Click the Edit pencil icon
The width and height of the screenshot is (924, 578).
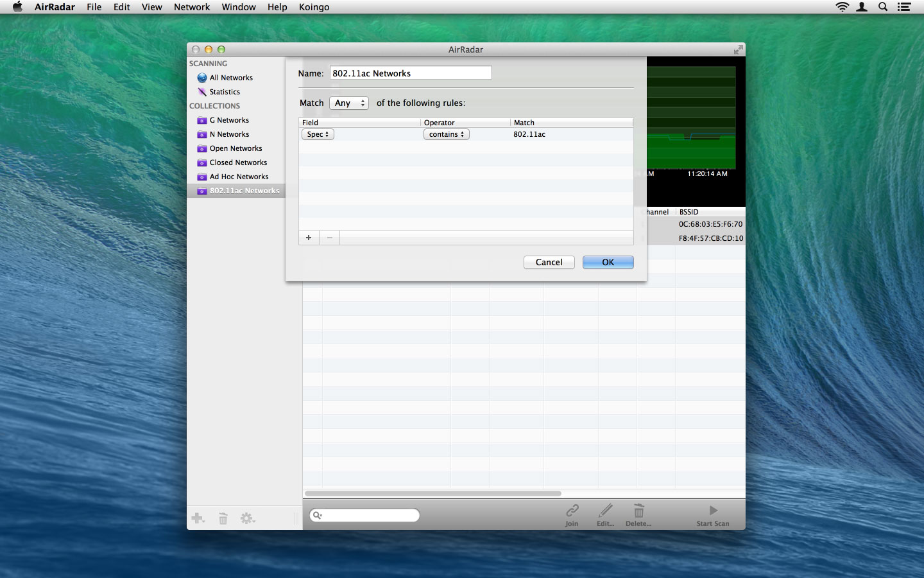point(605,511)
